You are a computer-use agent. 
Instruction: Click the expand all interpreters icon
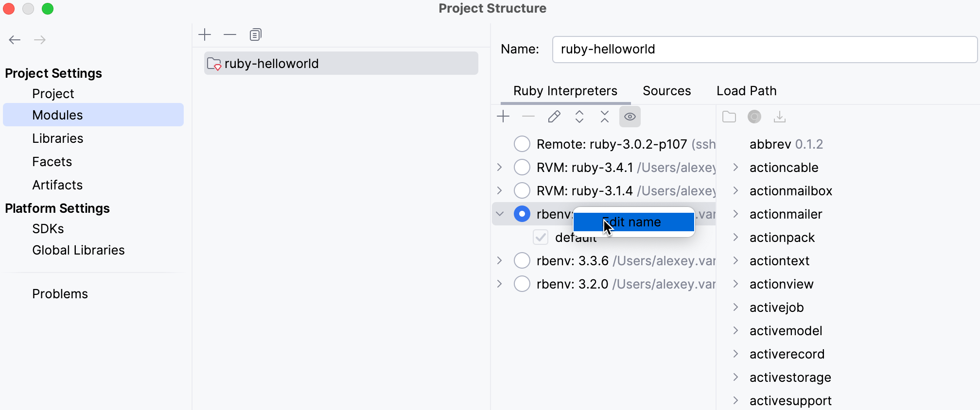(x=579, y=117)
